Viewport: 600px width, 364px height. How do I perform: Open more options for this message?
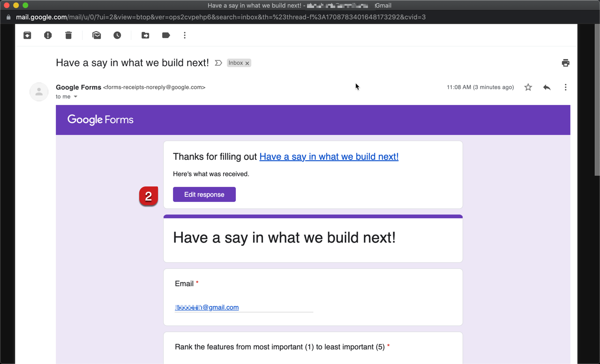tap(565, 87)
